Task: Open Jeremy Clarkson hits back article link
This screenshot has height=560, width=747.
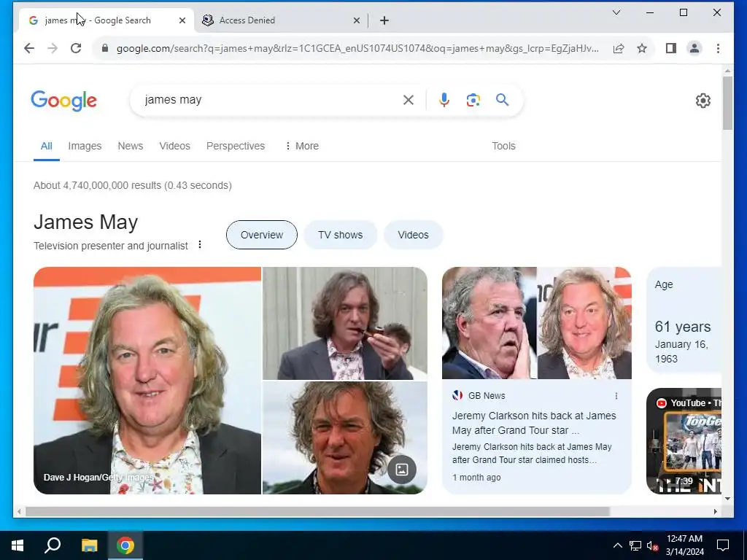Action: (534, 423)
